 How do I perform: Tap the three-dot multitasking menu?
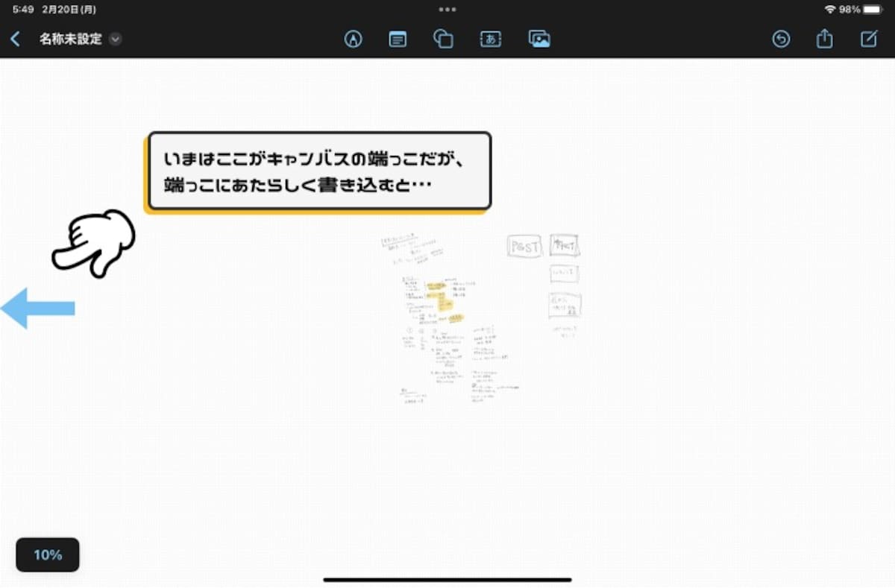[447, 10]
